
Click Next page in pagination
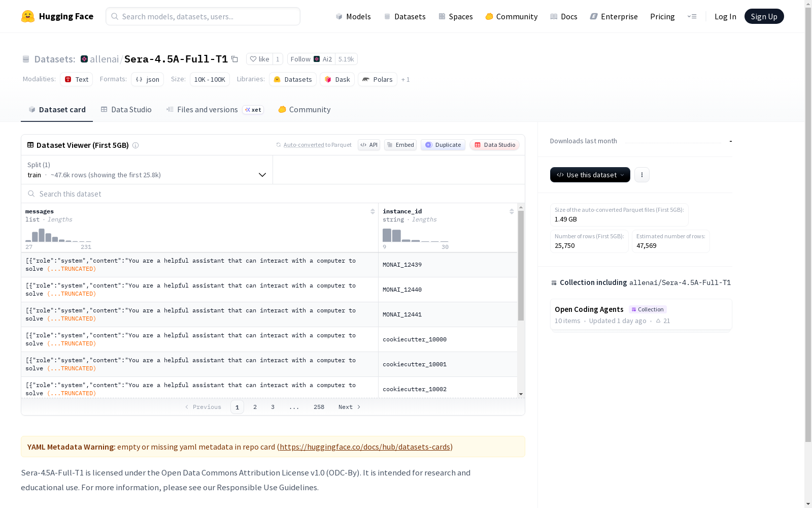349,407
